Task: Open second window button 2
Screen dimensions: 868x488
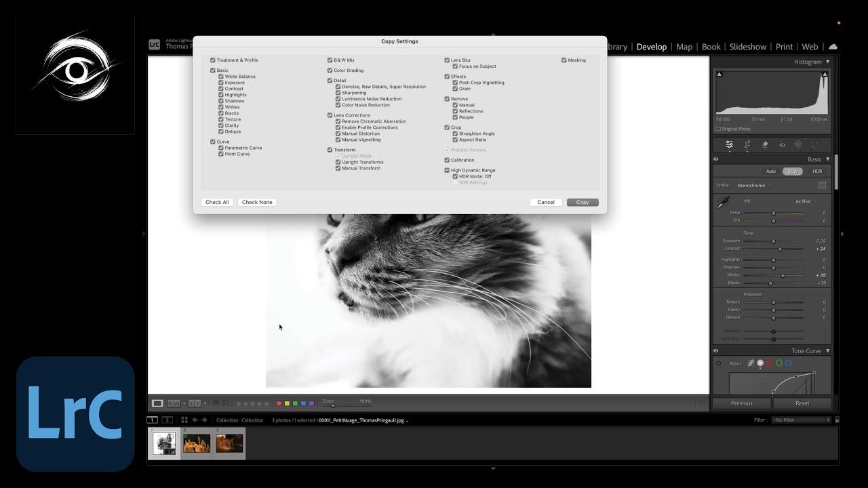Action: 167,420
